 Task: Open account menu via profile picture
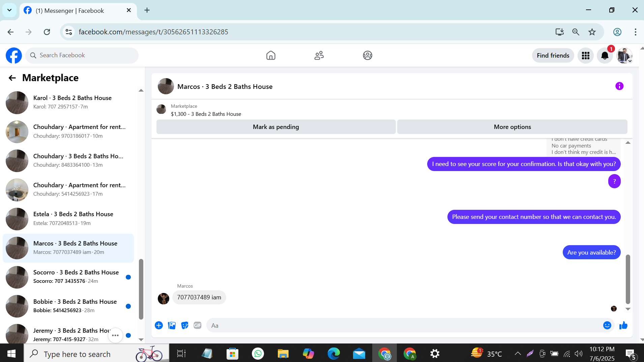[x=624, y=56]
